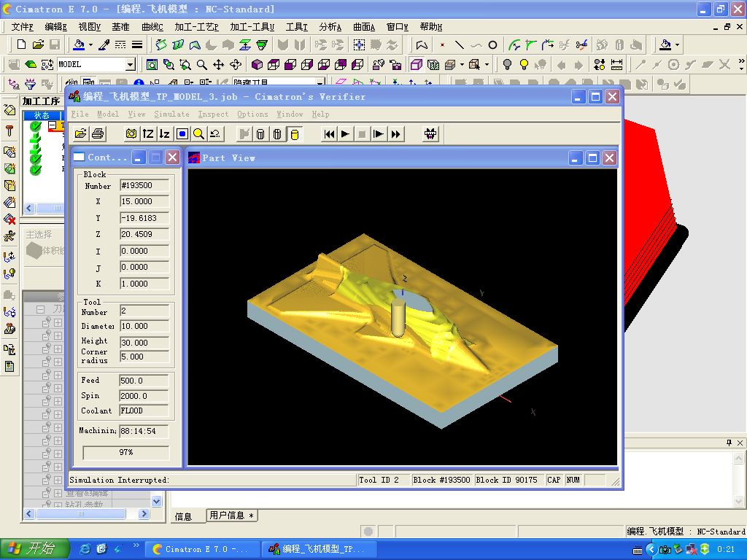
Task: Click the open folder icon in Cimatron toolbar
Action: [38, 44]
